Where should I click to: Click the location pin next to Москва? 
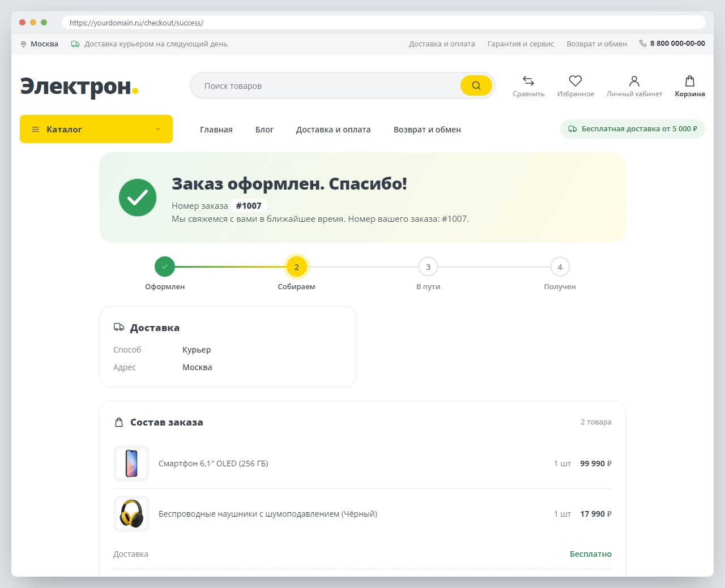coord(23,44)
